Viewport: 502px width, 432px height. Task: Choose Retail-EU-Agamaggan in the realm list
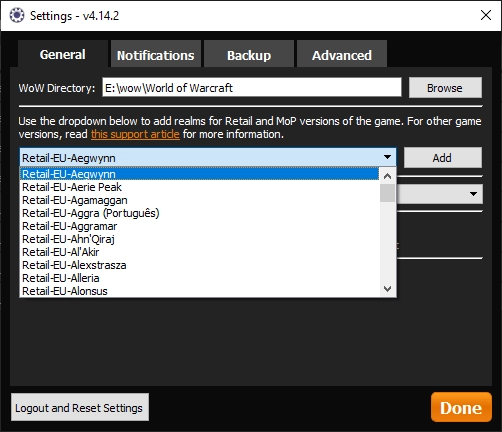click(x=200, y=200)
